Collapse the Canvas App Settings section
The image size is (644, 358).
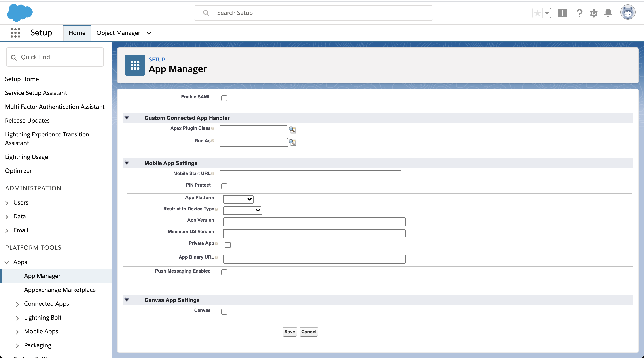pyautogui.click(x=127, y=300)
